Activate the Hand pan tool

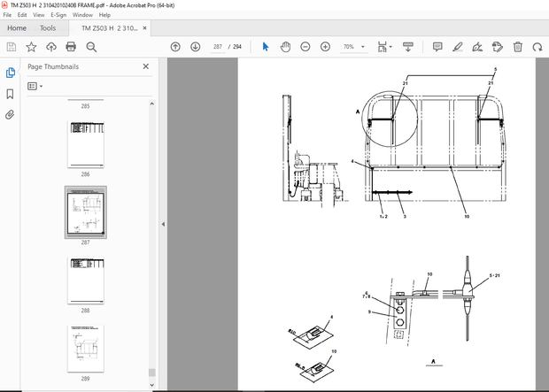(285, 47)
